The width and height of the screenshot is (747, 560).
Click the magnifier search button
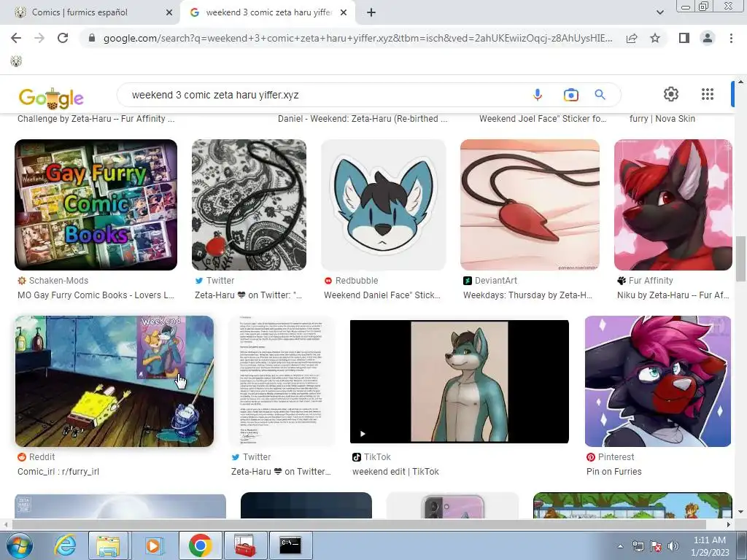pyautogui.click(x=600, y=95)
